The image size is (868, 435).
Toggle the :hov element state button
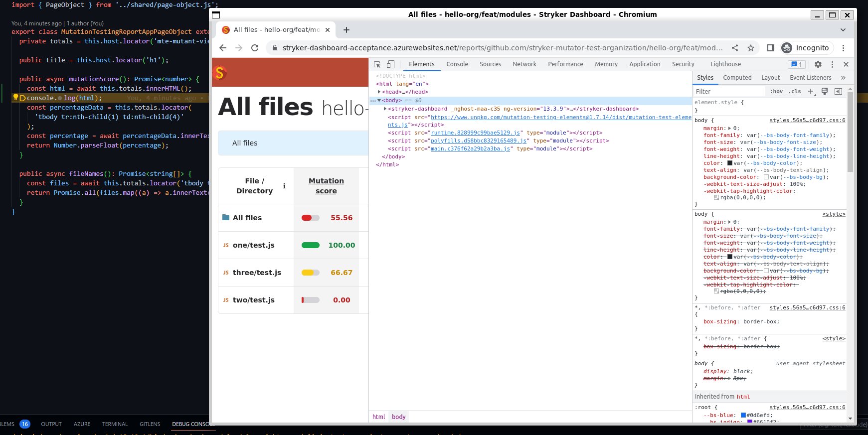pos(776,91)
